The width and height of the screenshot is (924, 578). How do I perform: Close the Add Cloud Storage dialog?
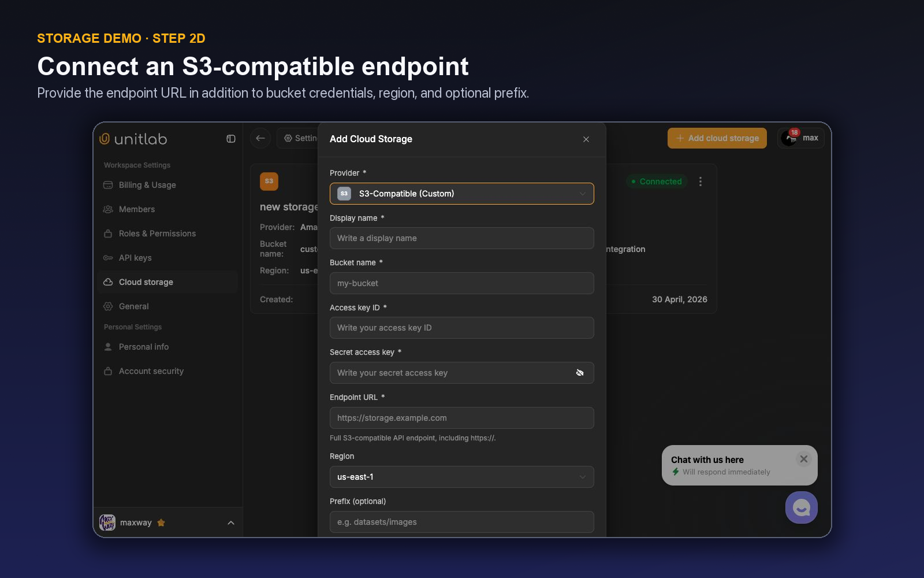[x=586, y=139]
